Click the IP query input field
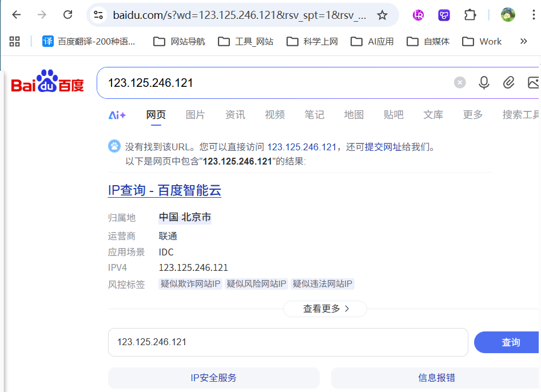The width and height of the screenshot is (541, 392). tap(288, 342)
